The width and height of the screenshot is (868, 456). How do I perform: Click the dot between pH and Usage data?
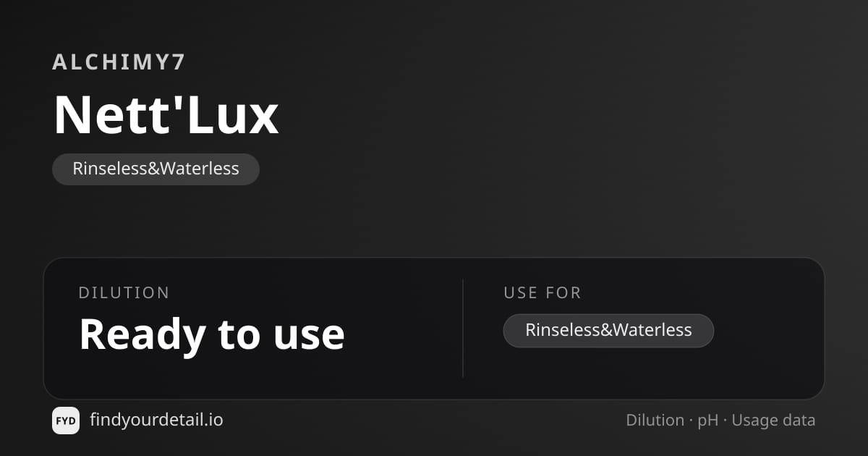click(x=726, y=421)
